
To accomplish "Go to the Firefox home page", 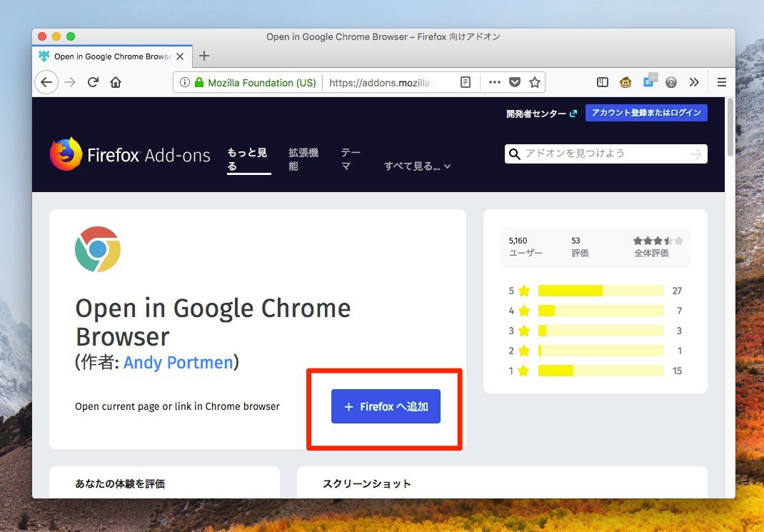I will pos(116,82).
